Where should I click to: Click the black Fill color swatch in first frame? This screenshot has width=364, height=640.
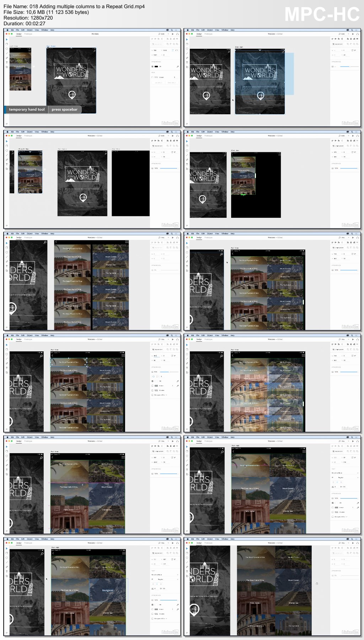(156, 67)
